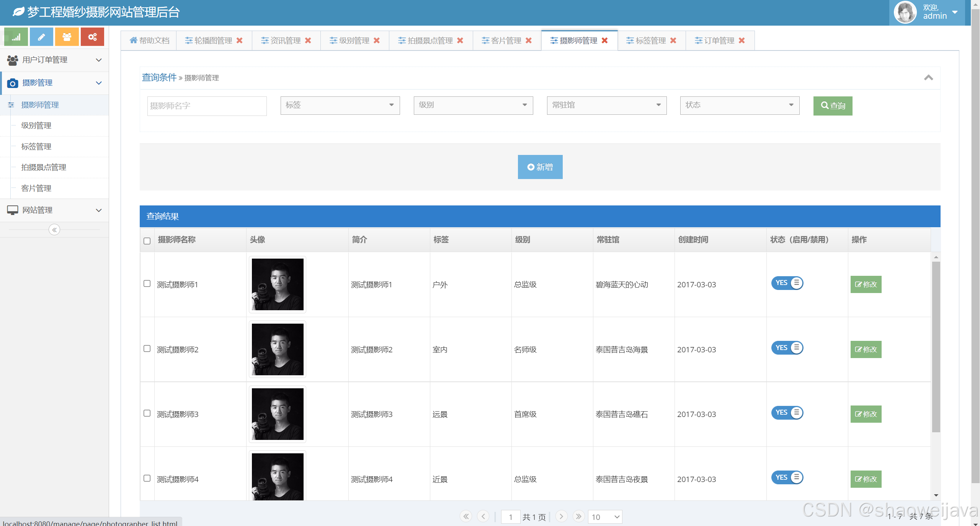Toggle the YES status switch for 测试摄影师1
Image resolution: width=980 pixels, height=526 pixels.
(x=787, y=283)
